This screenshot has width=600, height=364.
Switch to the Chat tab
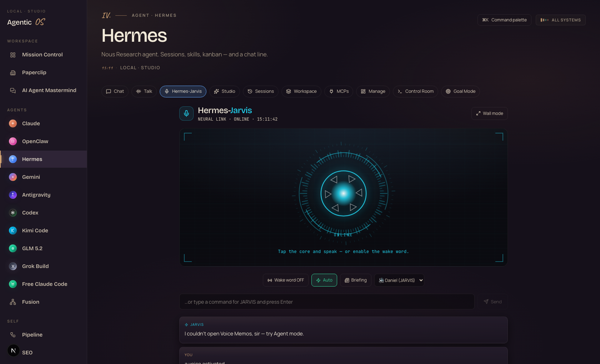[x=115, y=91]
